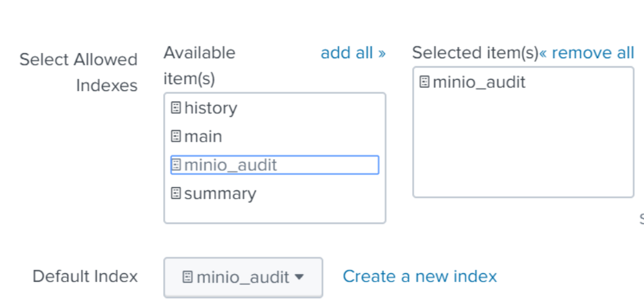
Task: Choose the highlighted minio_audit available item
Action: pos(230,165)
